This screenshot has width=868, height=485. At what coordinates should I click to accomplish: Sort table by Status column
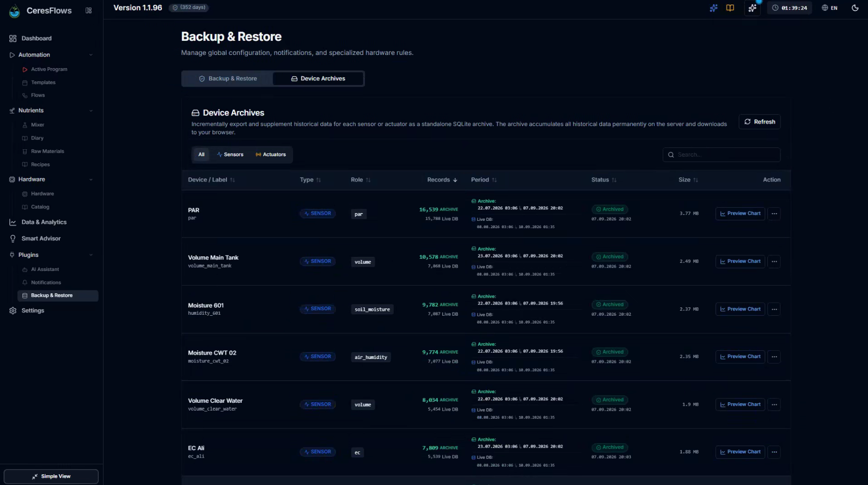(x=604, y=180)
